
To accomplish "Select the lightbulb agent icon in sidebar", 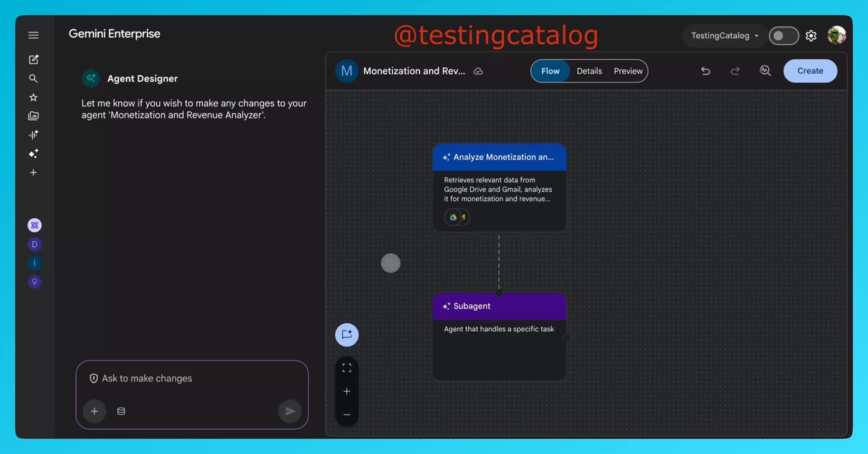I will 35,282.
